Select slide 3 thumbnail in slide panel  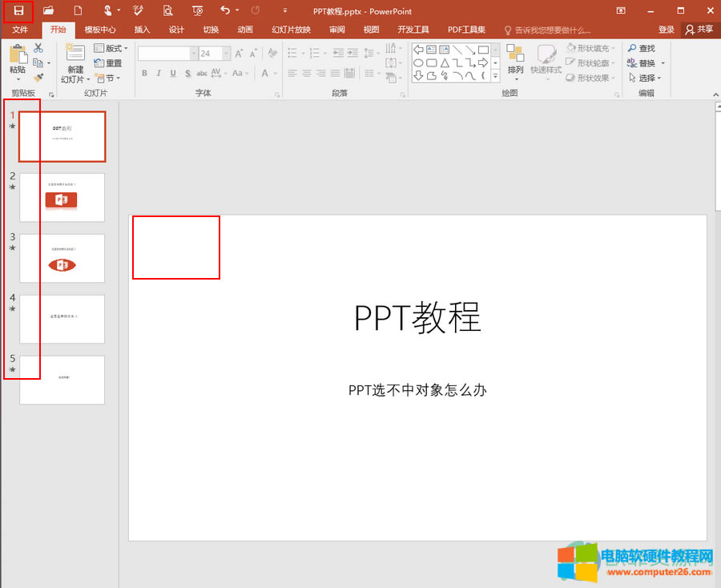pos(62,258)
